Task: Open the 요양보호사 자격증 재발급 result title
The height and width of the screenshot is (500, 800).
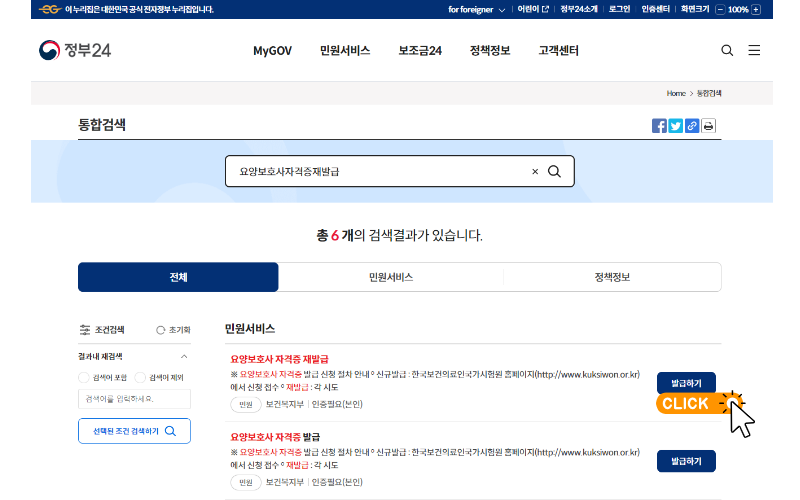Action: click(280, 359)
